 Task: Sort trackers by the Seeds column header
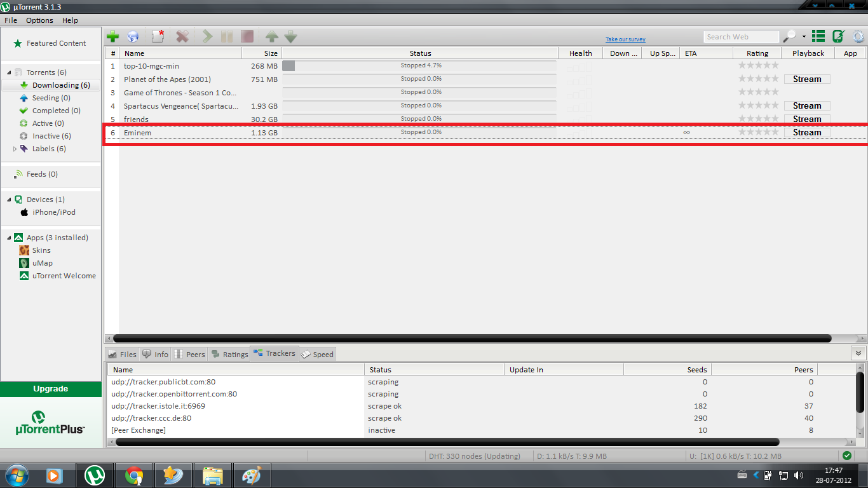click(667, 370)
